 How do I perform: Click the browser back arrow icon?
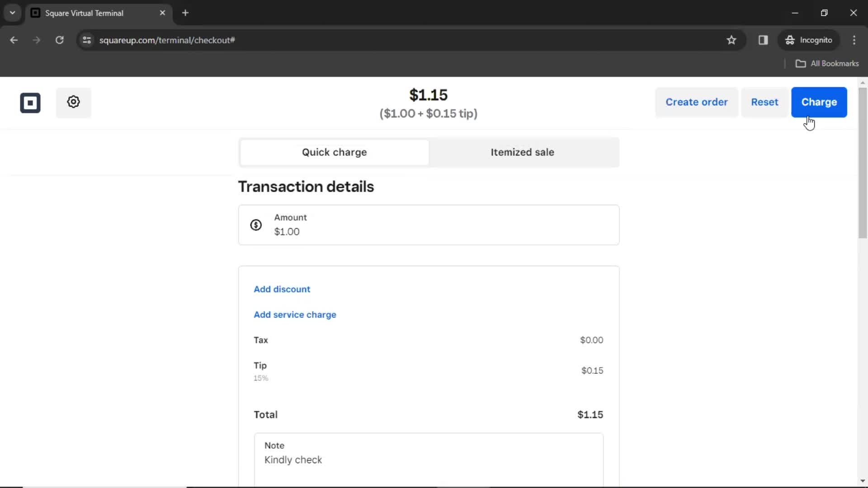click(14, 40)
